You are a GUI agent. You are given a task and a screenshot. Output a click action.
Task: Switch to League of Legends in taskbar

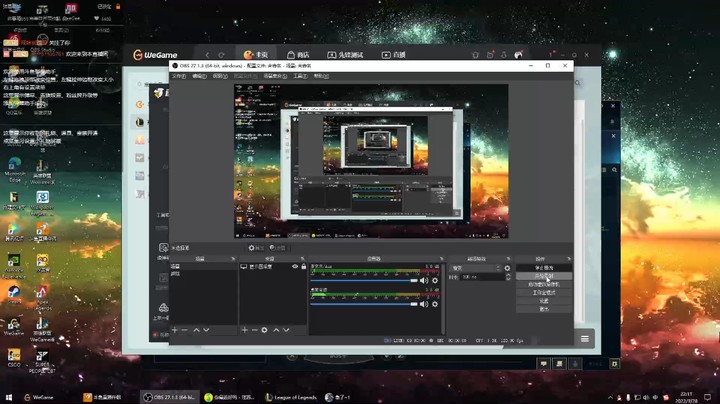tap(291, 397)
